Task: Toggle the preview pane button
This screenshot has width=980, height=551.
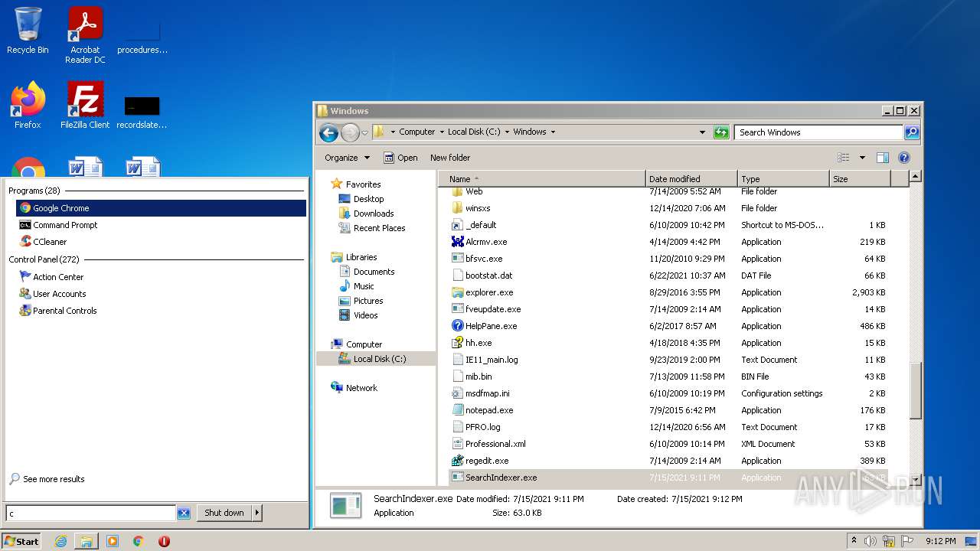Action: (882, 158)
